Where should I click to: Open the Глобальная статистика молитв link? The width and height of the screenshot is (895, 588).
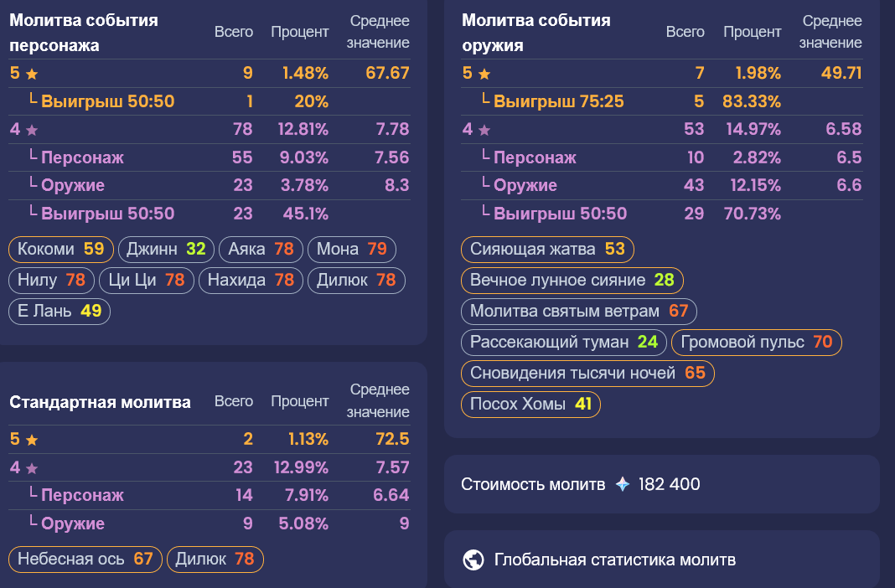tap(615, 560)
